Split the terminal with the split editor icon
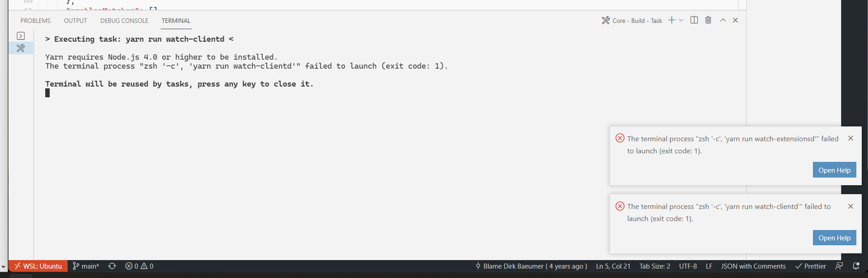 [x=694, y=20]
